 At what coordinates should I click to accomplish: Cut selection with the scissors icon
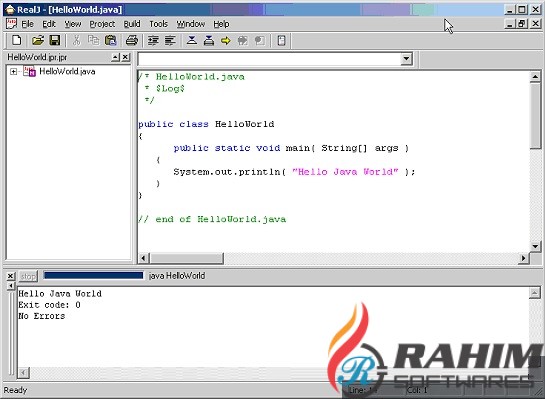76,40
